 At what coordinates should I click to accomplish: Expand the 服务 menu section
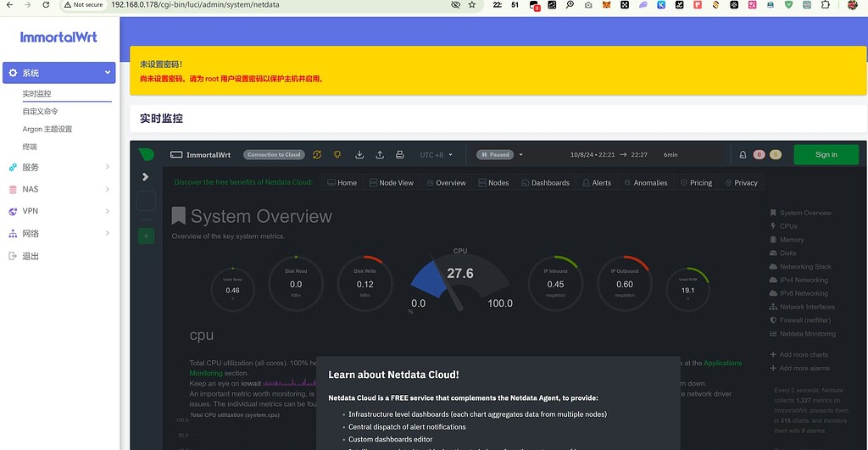tap(108, 167)
